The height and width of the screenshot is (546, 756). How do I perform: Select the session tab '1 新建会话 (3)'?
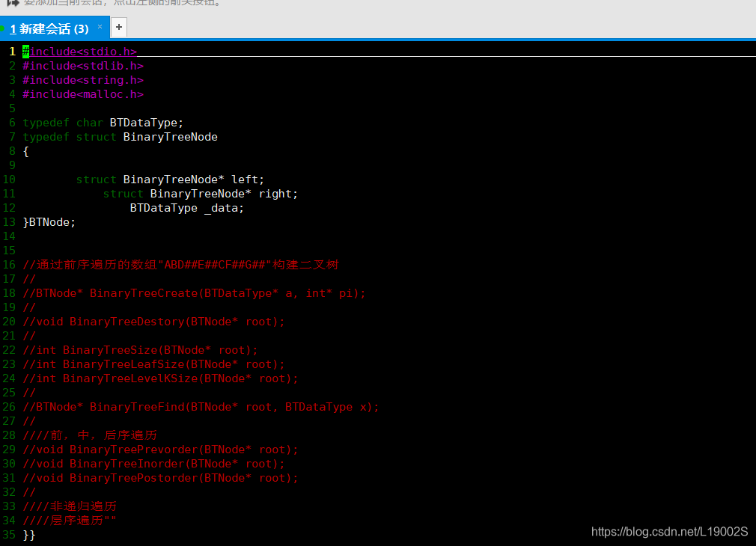54,28
